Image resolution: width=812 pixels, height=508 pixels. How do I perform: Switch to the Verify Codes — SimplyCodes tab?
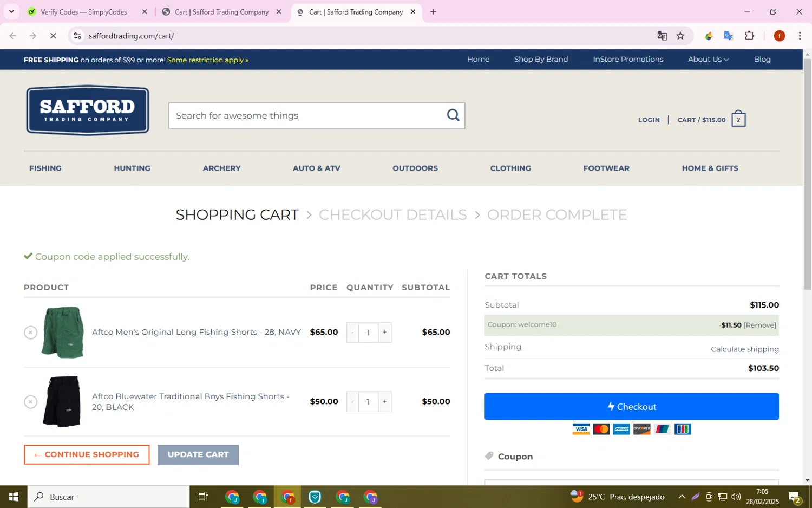pos(84,11)
